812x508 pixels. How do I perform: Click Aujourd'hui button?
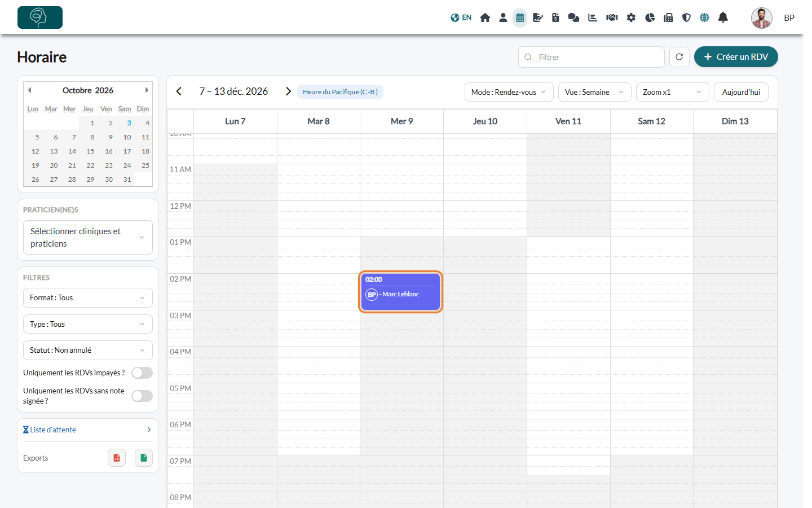[x=741, y=92]
